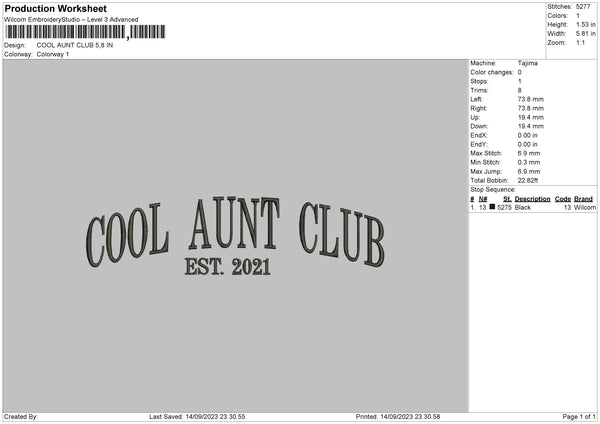The width and height of the screenshot is (600, 424).
Task: Click the Stop Sequence heading
Action: (493, 190)
